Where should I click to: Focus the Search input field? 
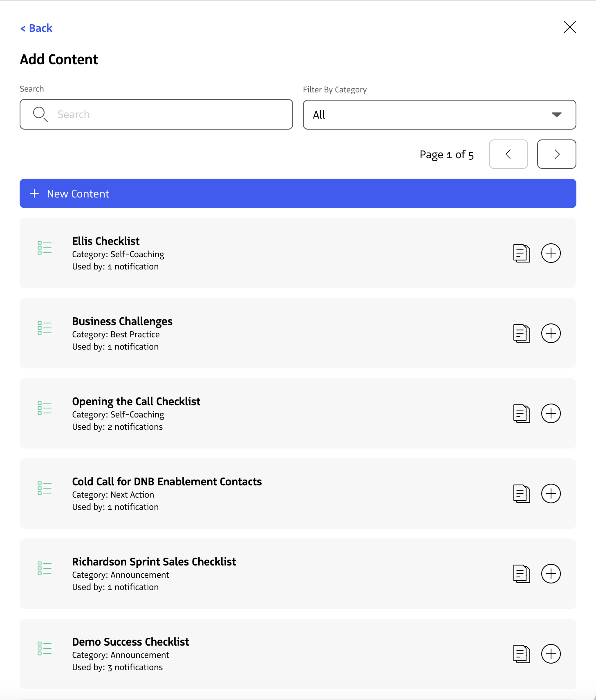click(x=156, y=114)
